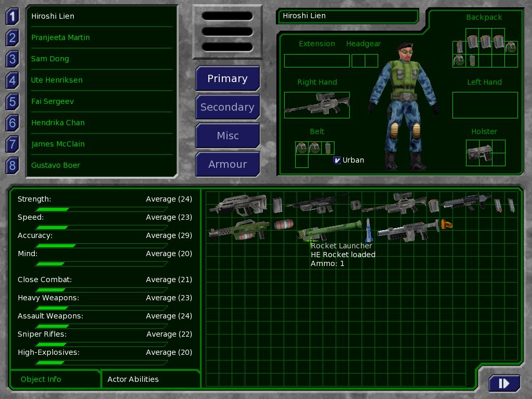Choose Gustavo Boer from the soldier list
The height and width of the screenshot is (399, 532).
[56, 165]
